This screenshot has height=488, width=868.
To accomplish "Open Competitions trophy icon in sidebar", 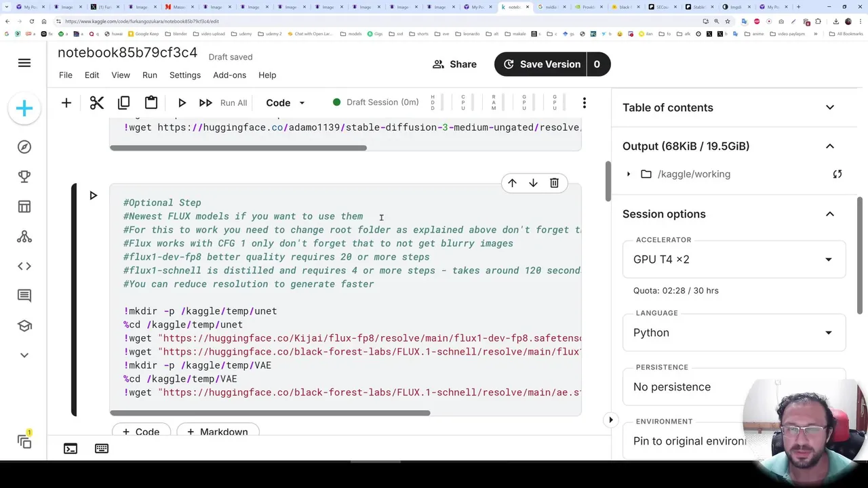I will (x=24, y=177).
